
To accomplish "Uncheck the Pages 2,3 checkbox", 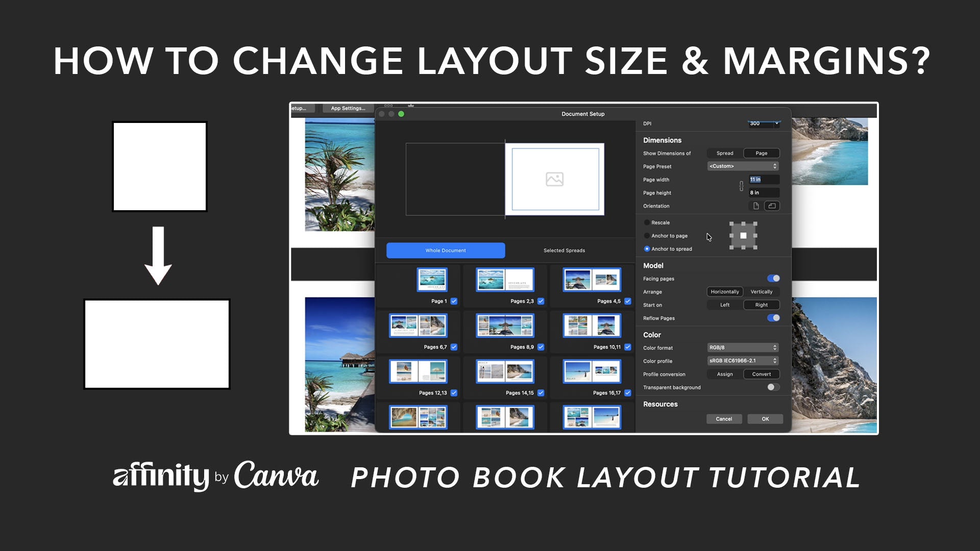I will click(541, 301).
